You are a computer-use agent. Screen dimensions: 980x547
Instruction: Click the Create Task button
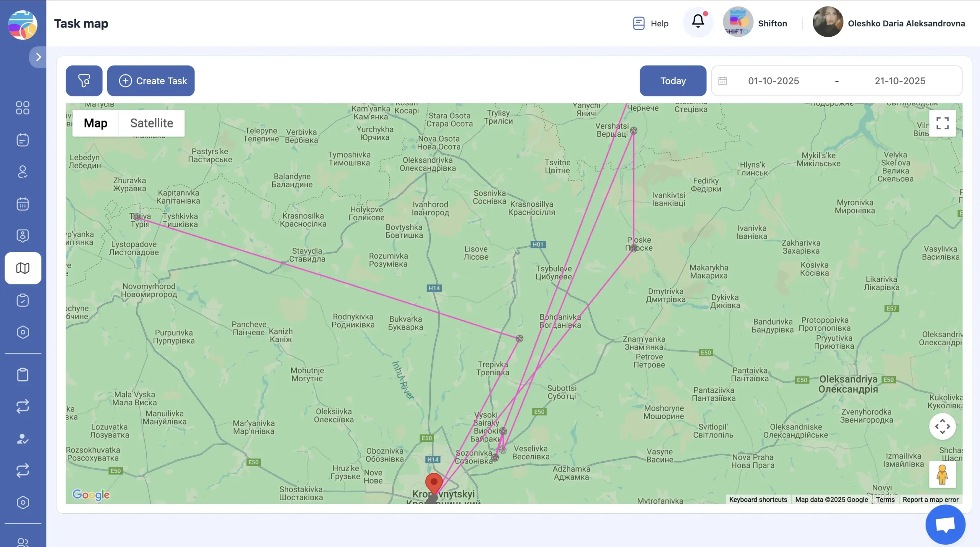point(151,81)
